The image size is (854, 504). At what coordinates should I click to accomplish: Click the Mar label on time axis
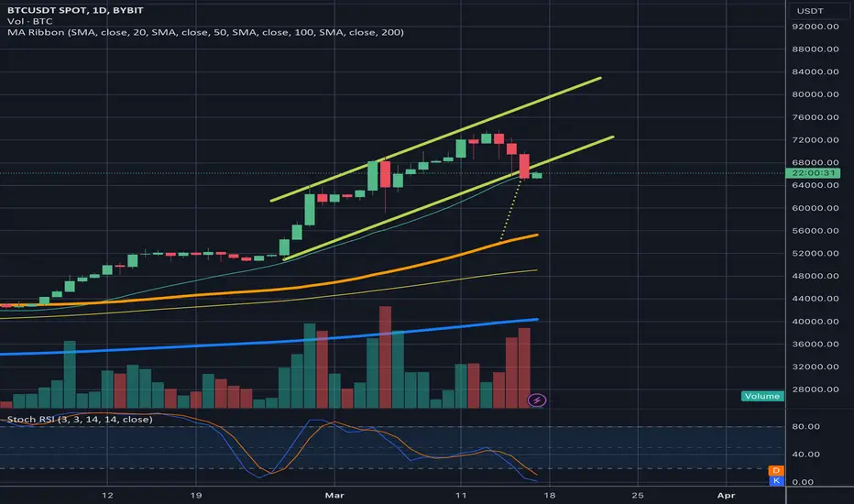tap(334, 495)
